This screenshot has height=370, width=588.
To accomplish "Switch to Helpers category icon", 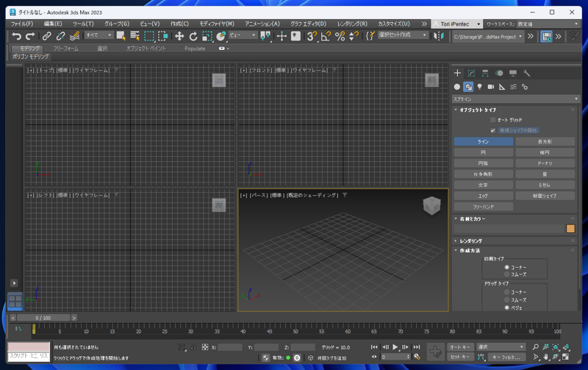I will click(502, 87).
